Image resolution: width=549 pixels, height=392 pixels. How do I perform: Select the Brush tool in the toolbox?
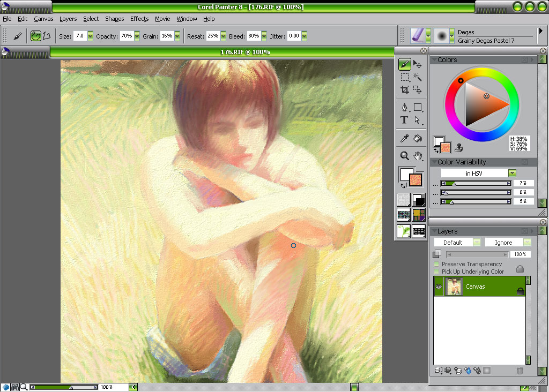[x=404, y=64]
